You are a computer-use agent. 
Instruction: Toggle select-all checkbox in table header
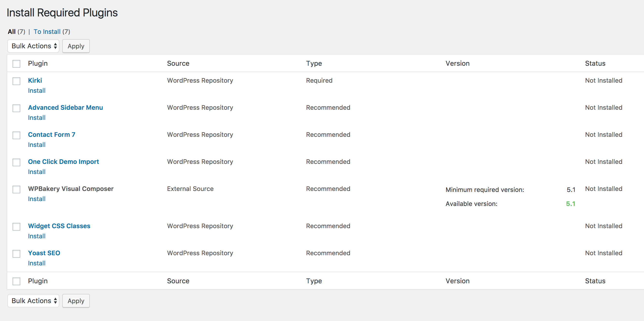(16, 64)
